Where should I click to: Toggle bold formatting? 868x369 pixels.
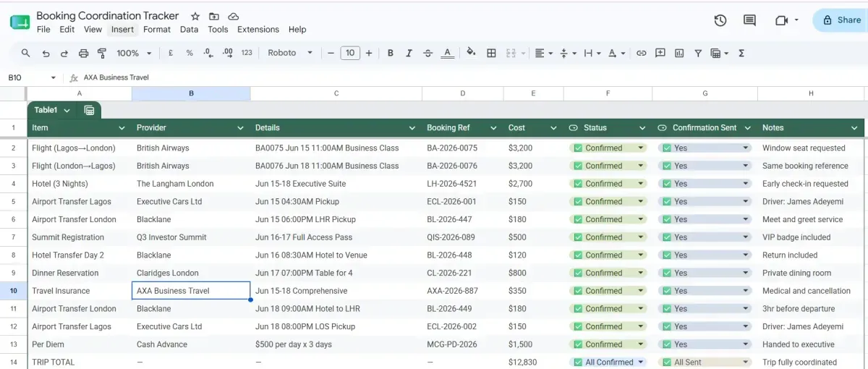391,53
